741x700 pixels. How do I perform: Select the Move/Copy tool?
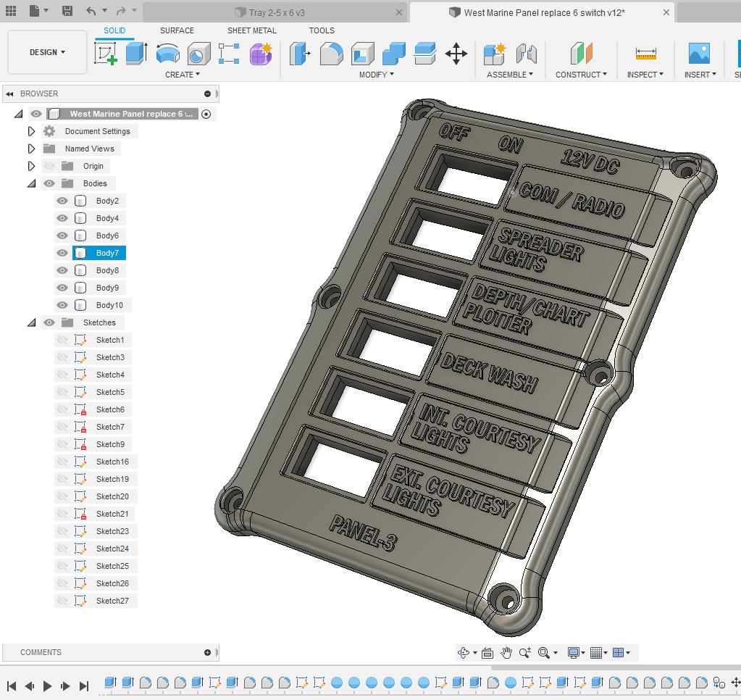coord(456,54)
